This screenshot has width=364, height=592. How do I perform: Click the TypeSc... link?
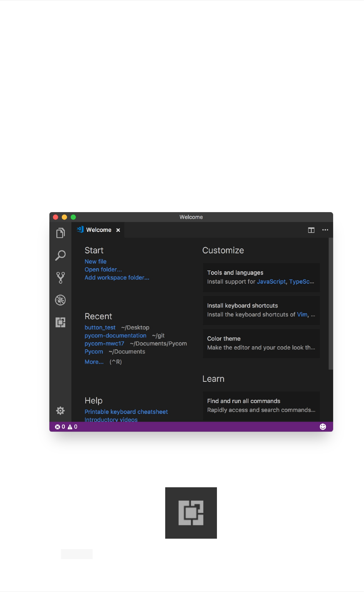point(301,282)
